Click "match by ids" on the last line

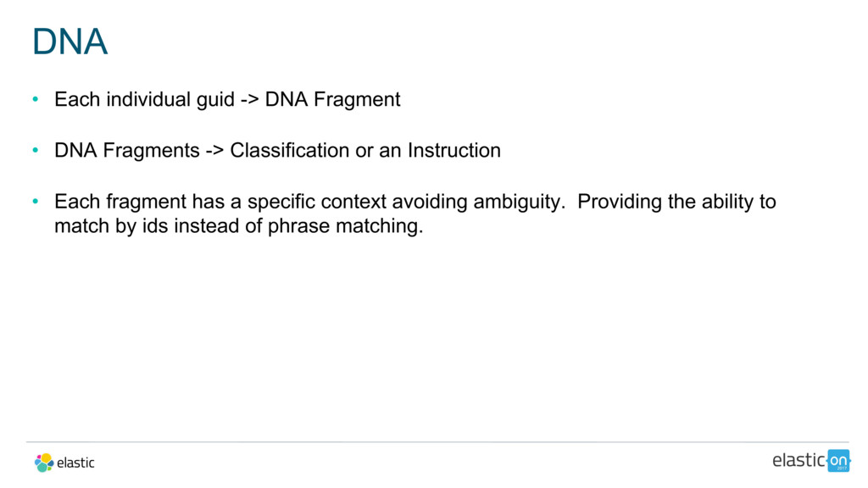(111, 227)
